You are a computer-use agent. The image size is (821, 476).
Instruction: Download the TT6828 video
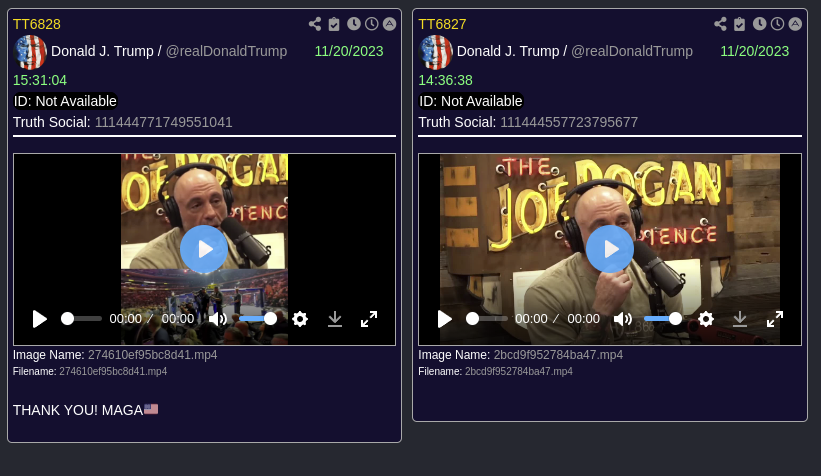tap(335, 319)
